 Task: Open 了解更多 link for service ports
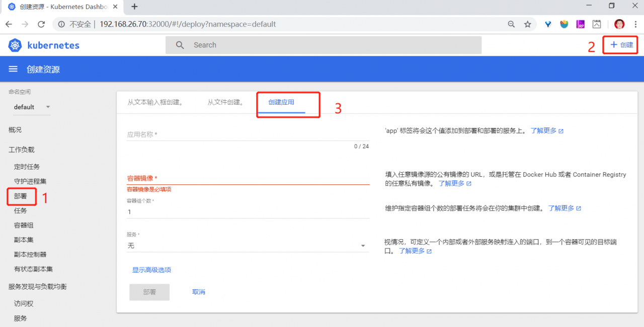coord(415,251)
